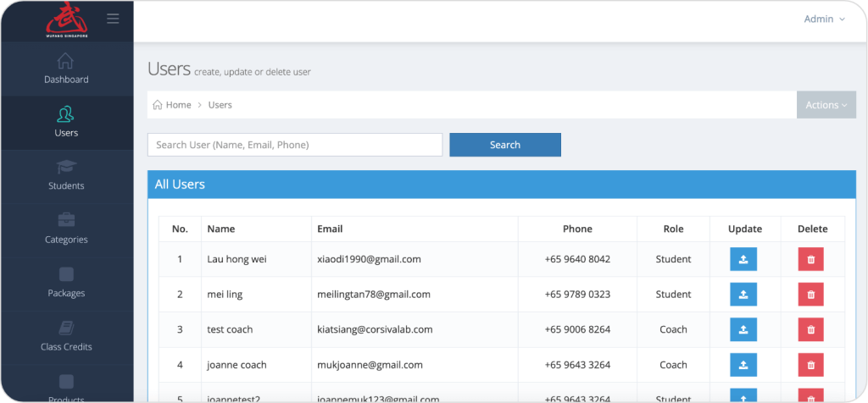This screenshot has height=403, width=868.
Task: Focus the Search User input field
Action: pyautogui.click(x=295, y=145)
